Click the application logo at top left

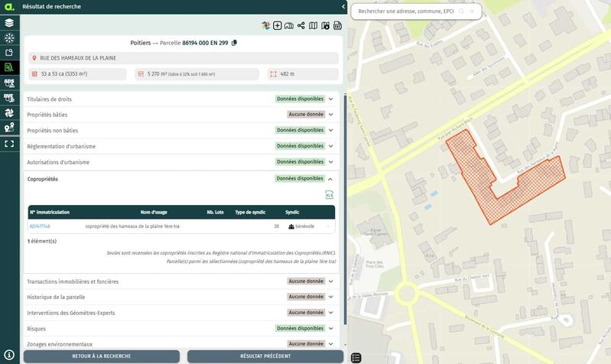coord(9,7)
